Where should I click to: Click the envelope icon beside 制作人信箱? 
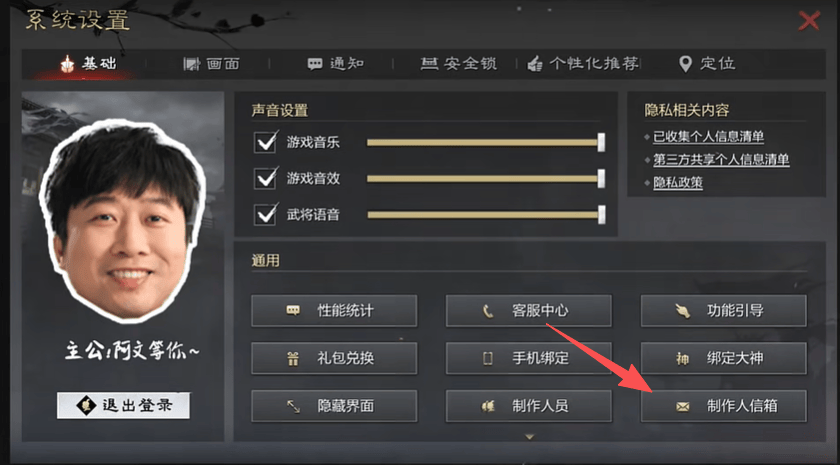click(682, 407)
